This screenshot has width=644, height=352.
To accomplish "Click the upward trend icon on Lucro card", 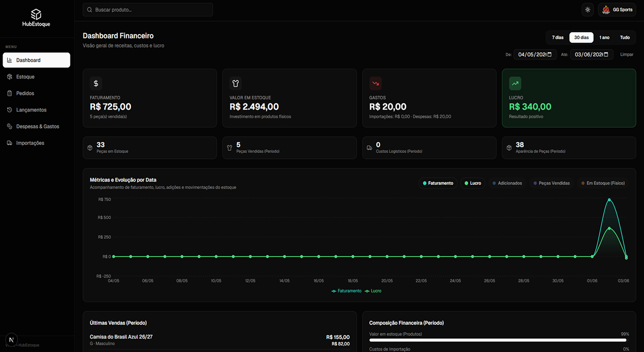I will [x=515, y=83].
